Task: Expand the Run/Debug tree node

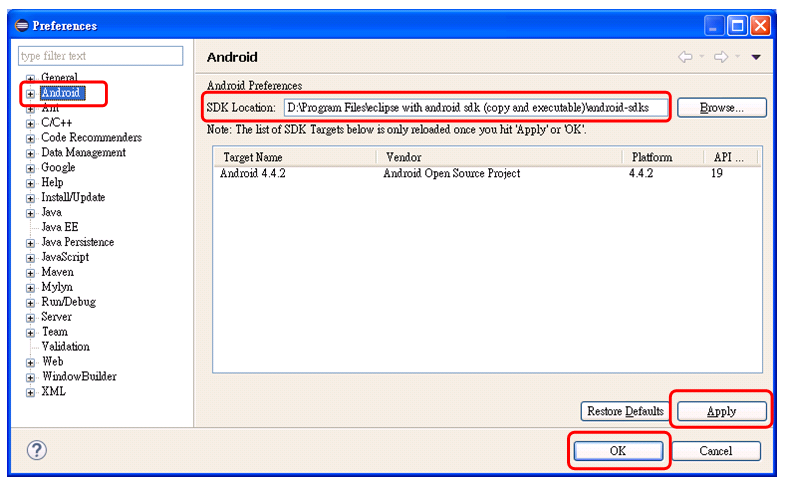Action: point(30,303)
